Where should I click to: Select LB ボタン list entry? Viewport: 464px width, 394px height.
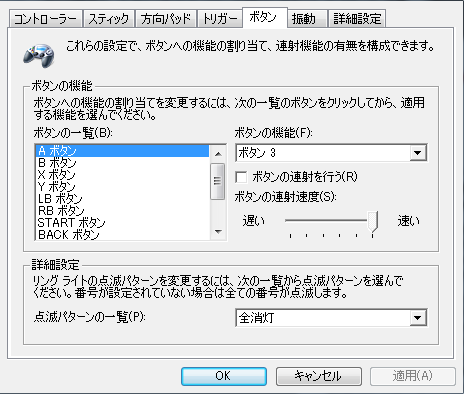click(122, 199)
